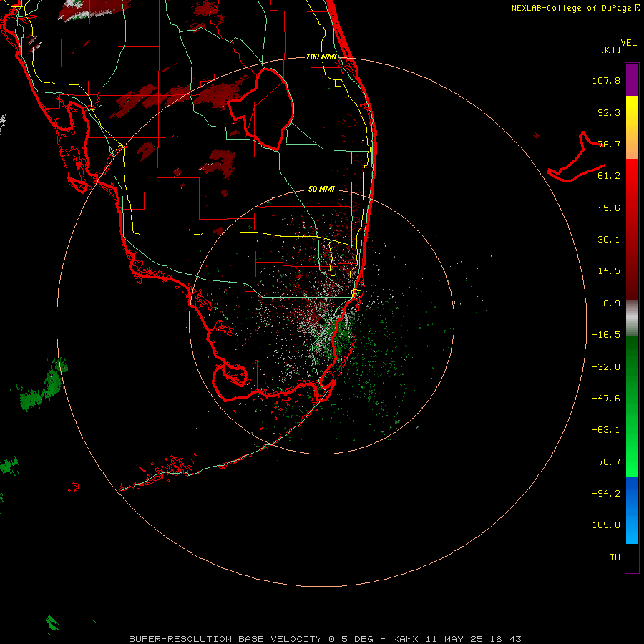644x644 pixels.
Task: Pick the bright red segment of the colorbar
Action: [x=632, y=181]
